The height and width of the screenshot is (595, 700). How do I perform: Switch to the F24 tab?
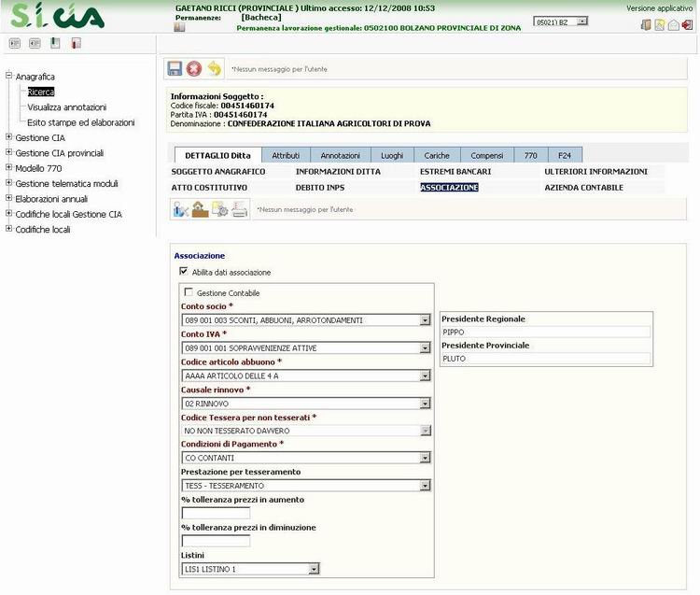565,155
